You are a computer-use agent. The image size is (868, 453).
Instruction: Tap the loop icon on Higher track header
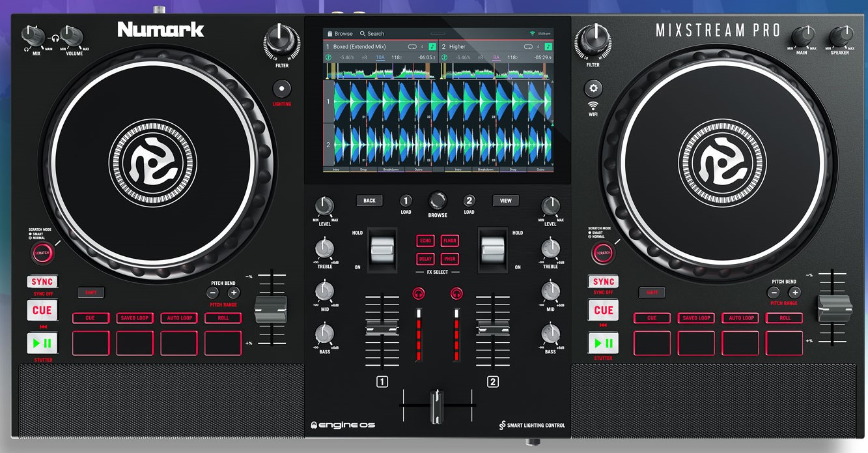[x=528, y=47]
